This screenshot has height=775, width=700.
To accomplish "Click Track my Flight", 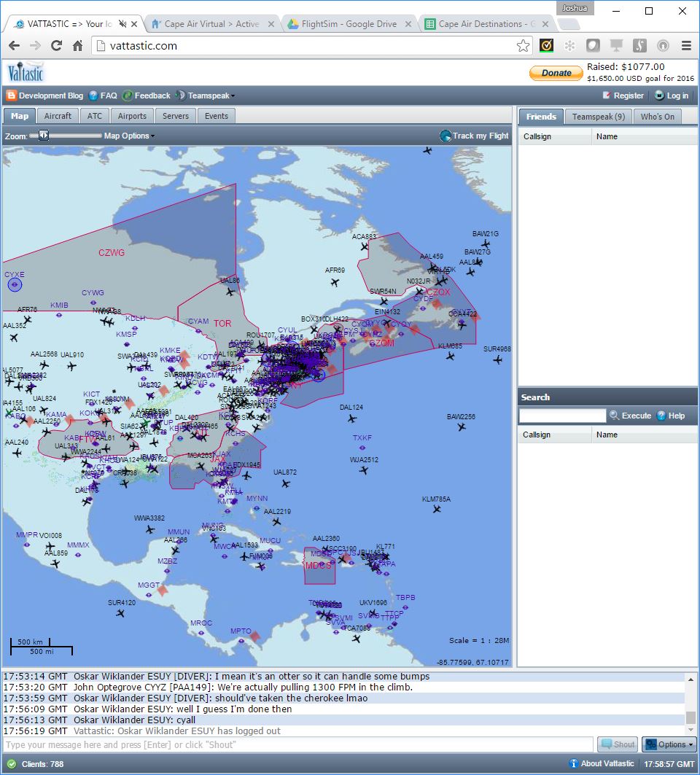I will point(474,136).
